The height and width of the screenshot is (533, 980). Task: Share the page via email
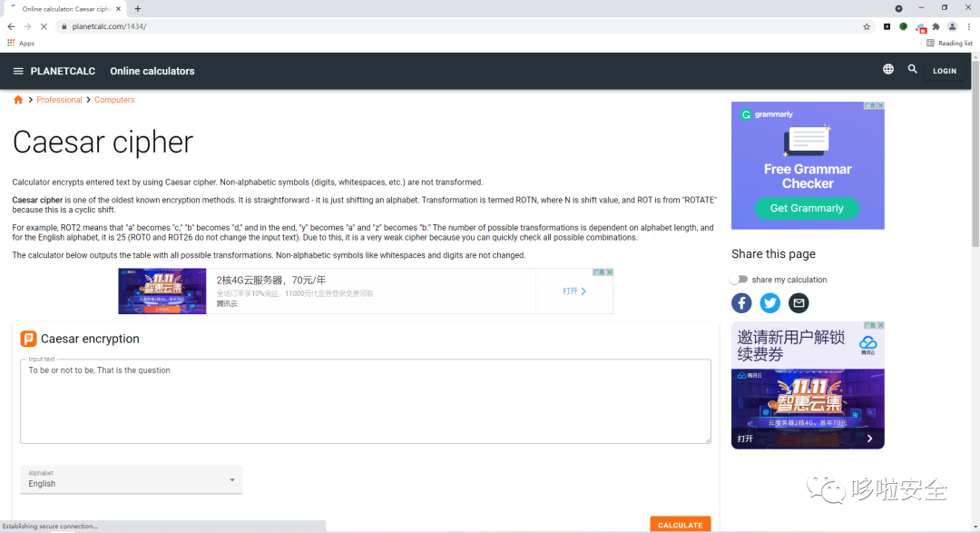[799, 302]
